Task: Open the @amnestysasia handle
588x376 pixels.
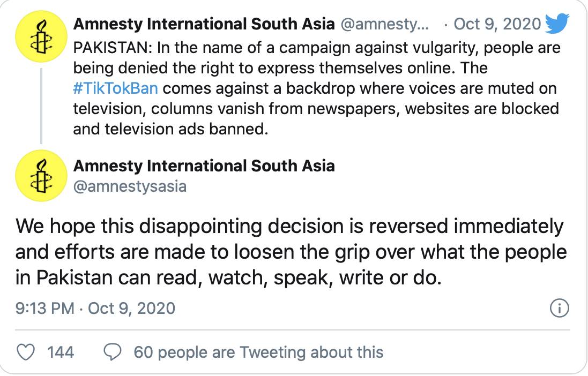Action: [130, 186]
